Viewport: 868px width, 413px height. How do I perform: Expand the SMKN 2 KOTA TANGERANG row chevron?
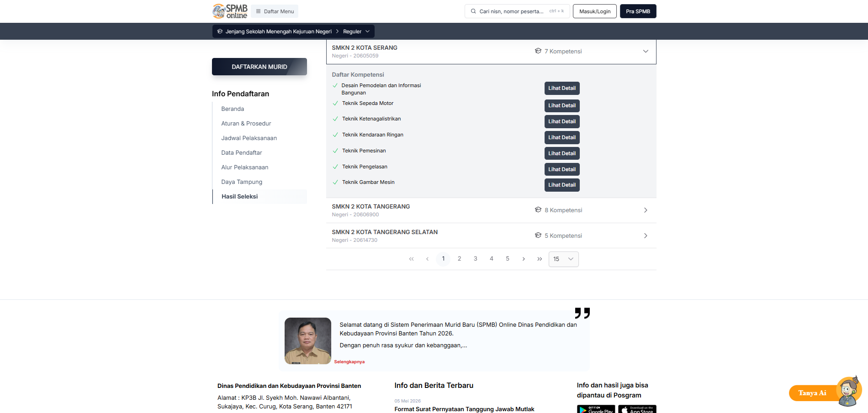tap(646, 210)
